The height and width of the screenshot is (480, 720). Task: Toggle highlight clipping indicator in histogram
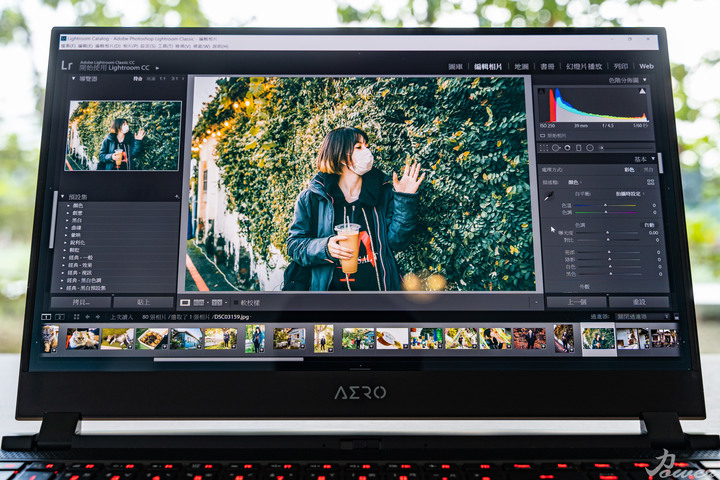pos(642,91)
